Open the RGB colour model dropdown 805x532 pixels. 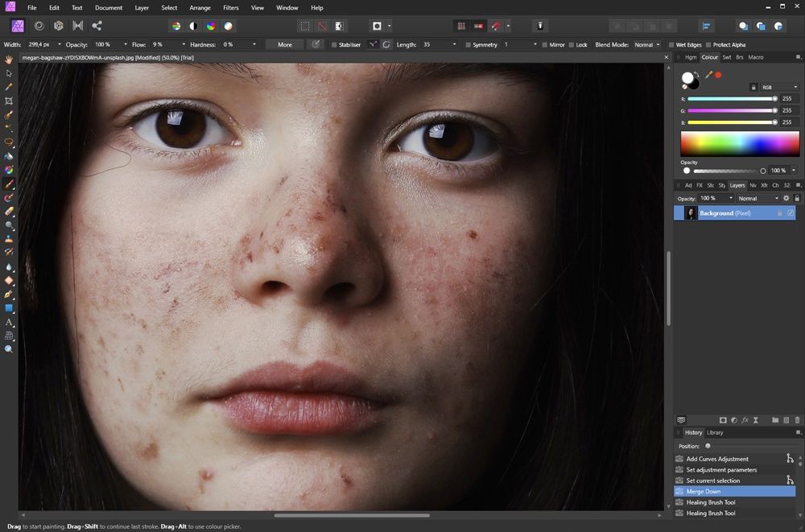779,87
